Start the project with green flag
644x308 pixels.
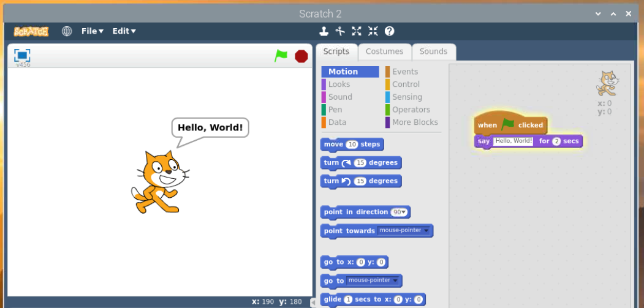pyautogui.click(x=281, y=56)
